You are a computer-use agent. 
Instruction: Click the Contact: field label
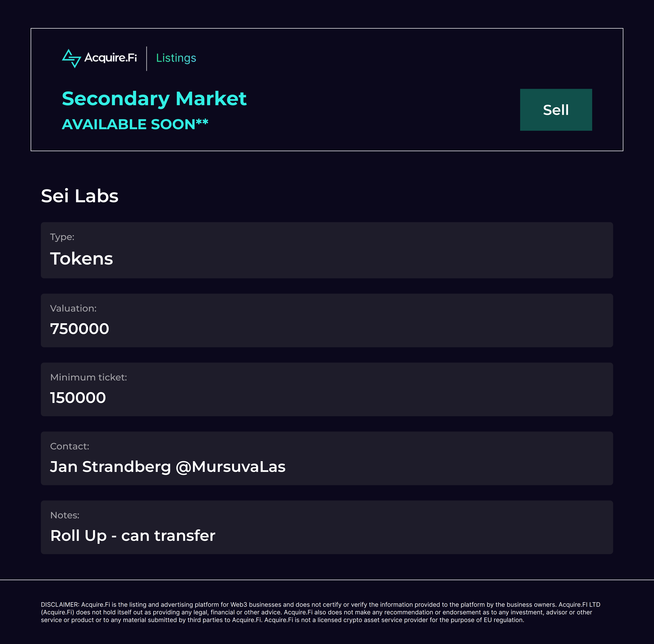point(69,447)
